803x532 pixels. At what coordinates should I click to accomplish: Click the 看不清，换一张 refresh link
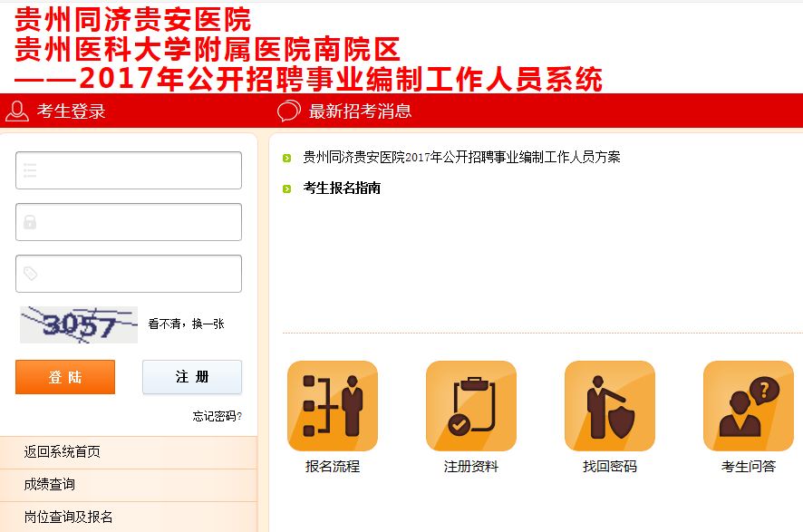(186, 324)
